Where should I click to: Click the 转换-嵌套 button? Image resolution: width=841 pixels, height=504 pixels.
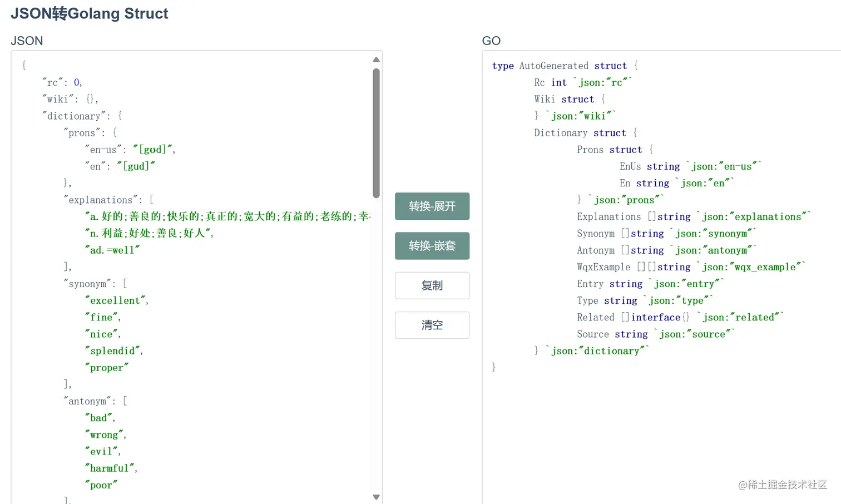(x=432, y=246)
